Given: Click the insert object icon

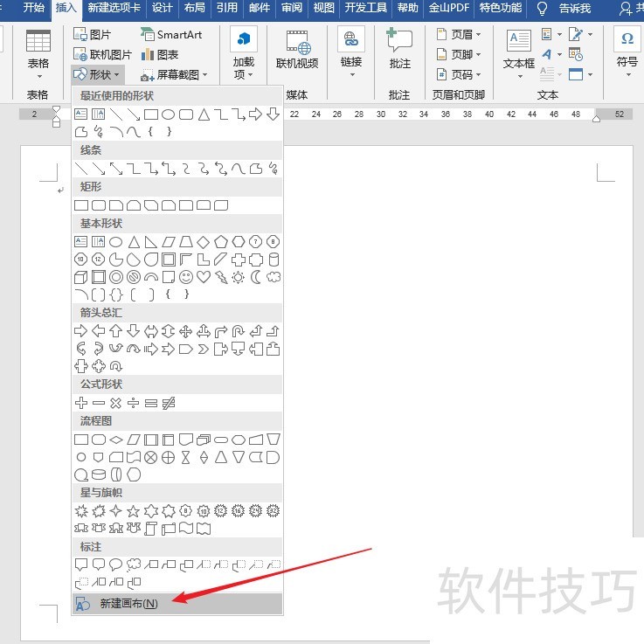Looking at the screenshot, I should click(x=580, y=74).
